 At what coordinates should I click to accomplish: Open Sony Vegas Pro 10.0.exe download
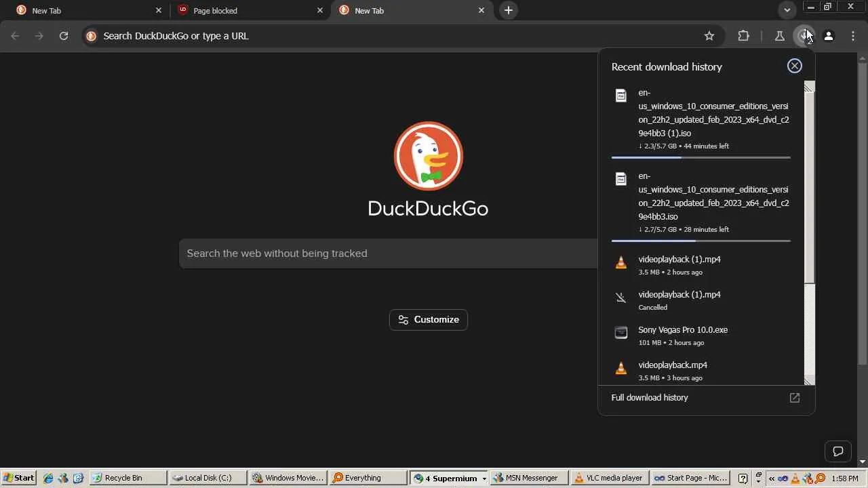tap(701, 335)
